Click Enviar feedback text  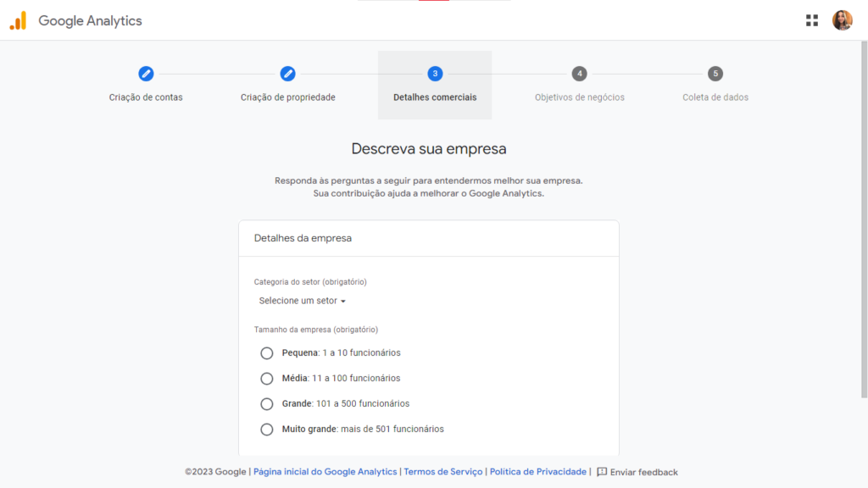point(644,472)
